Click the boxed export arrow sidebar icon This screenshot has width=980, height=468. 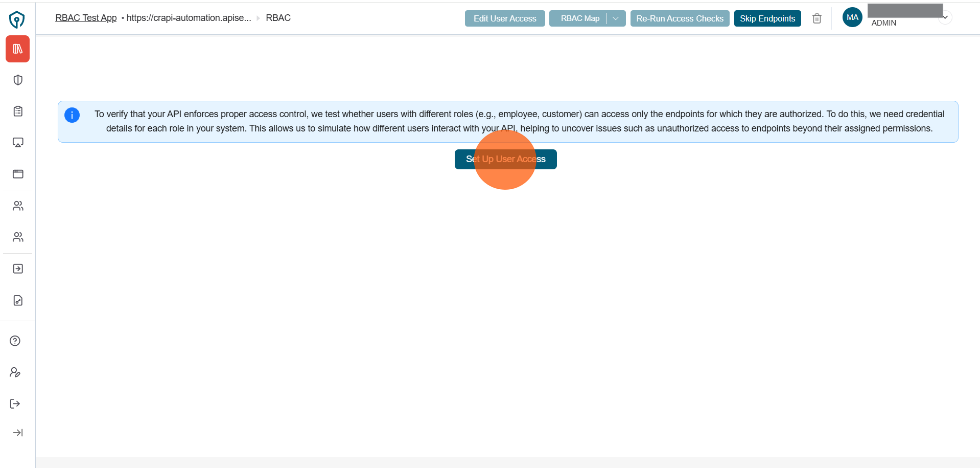[x=17, y=269]
